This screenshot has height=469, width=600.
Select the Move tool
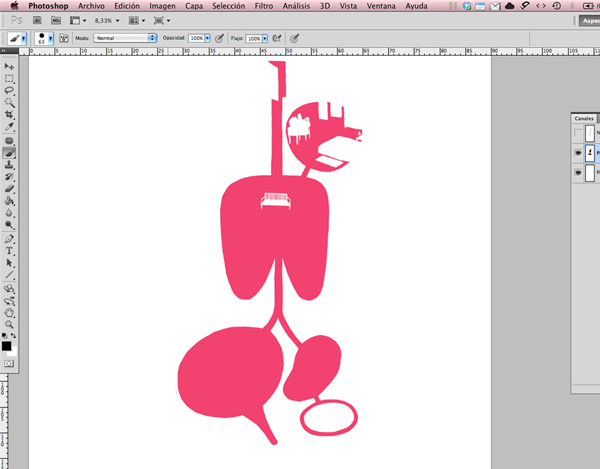click(x=10, y=66)
